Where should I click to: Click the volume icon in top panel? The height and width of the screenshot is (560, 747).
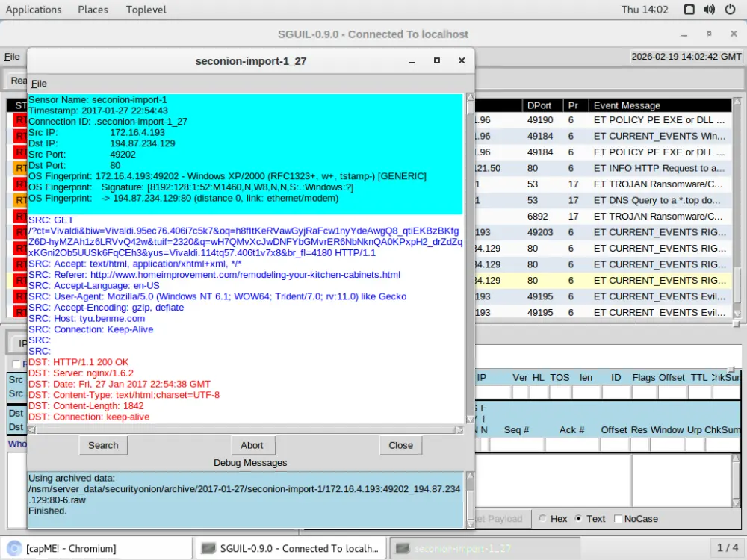pyautogui.click(x=710, y=10)
